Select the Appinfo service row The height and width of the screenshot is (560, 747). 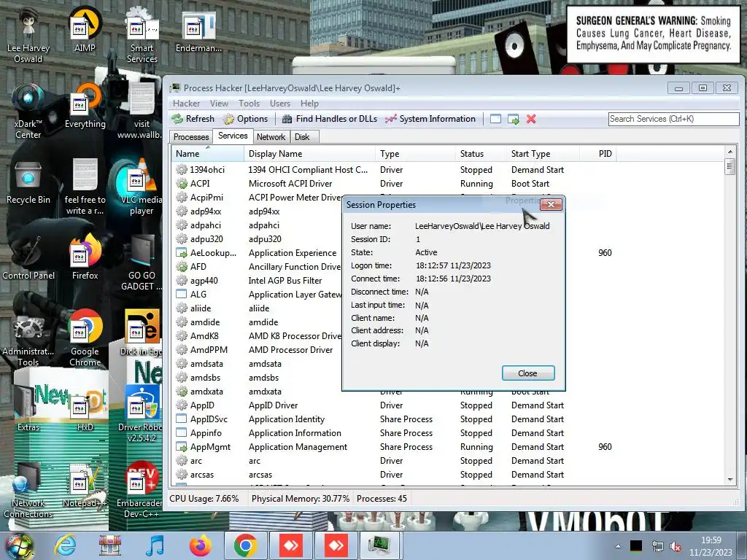pos(448,433)
